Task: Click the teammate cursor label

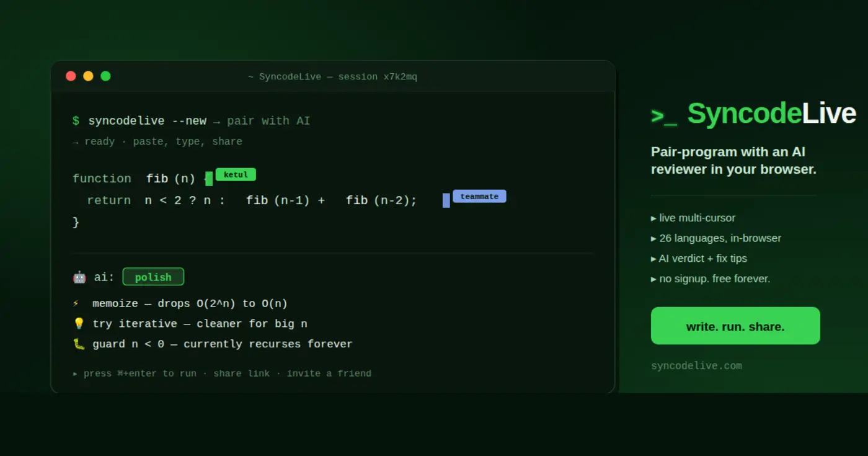Action: tap(479, 196)
